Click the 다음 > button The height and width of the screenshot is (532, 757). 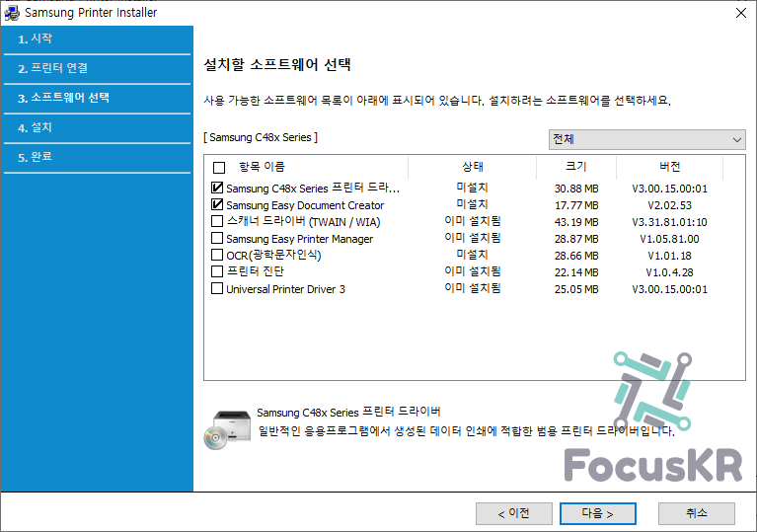598,513
